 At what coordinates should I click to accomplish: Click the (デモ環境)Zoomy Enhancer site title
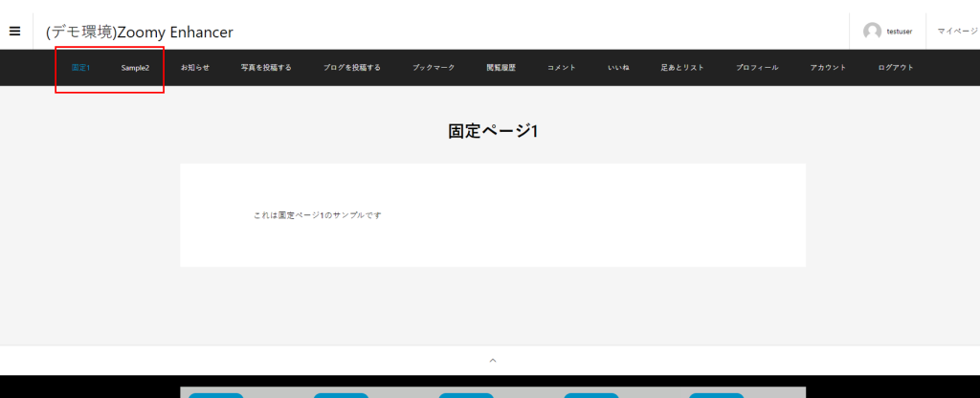click(140, 32)
